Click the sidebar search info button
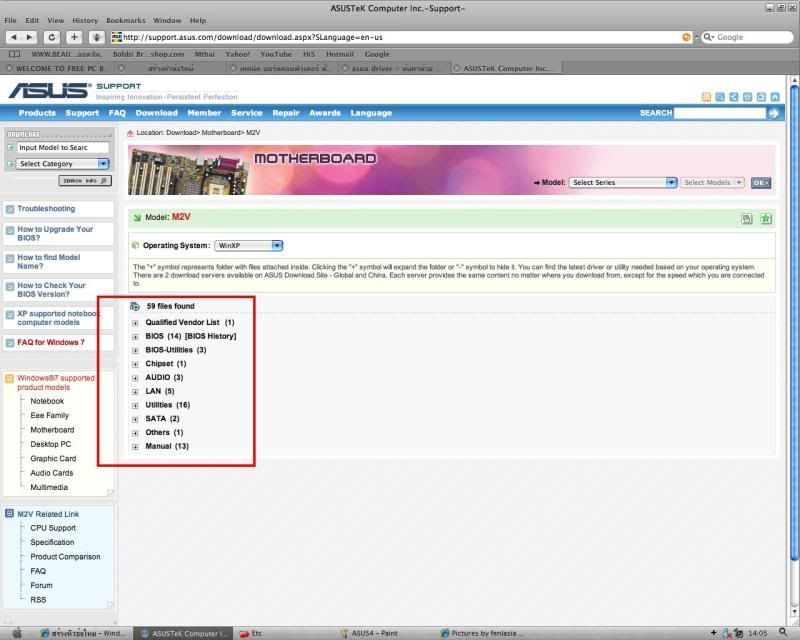 point(85,181)
